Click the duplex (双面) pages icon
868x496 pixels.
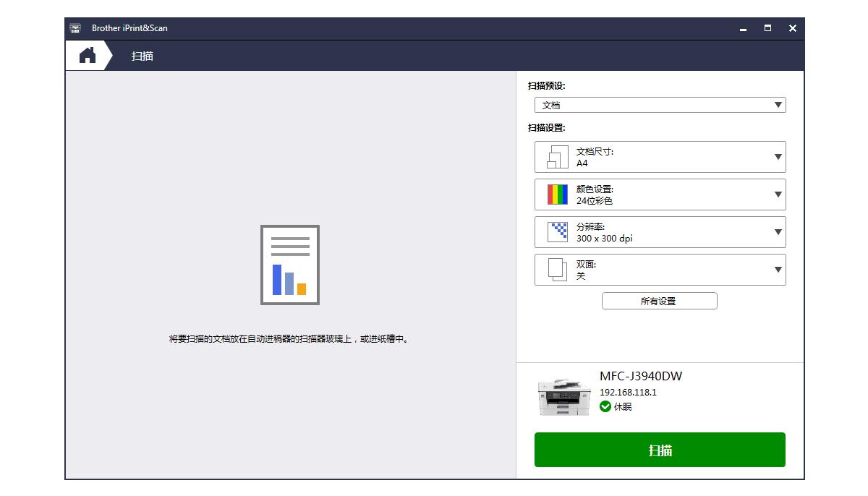[x=556, y=269]
